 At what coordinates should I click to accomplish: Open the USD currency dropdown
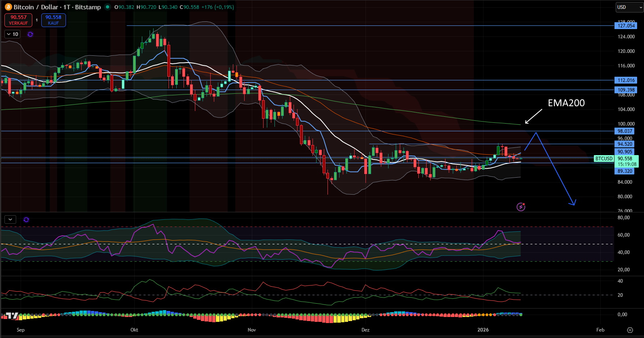(629, 7)
